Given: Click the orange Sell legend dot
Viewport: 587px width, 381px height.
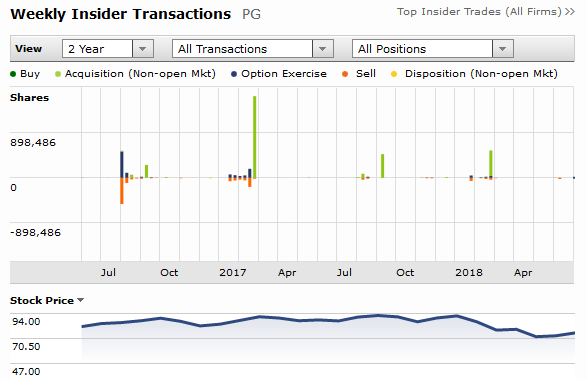Looking at the screenshot, I should click(x=345, y=74).
